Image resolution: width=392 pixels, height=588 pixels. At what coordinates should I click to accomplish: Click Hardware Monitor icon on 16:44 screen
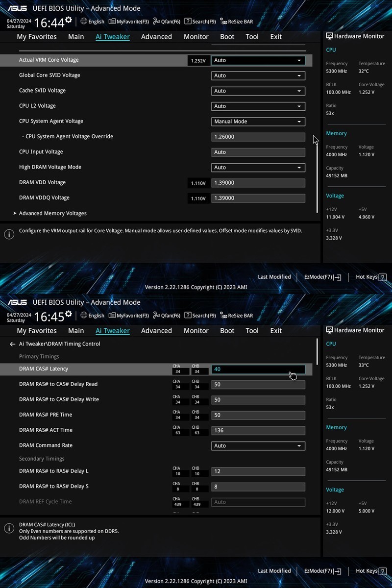click(x=329, y=36)
